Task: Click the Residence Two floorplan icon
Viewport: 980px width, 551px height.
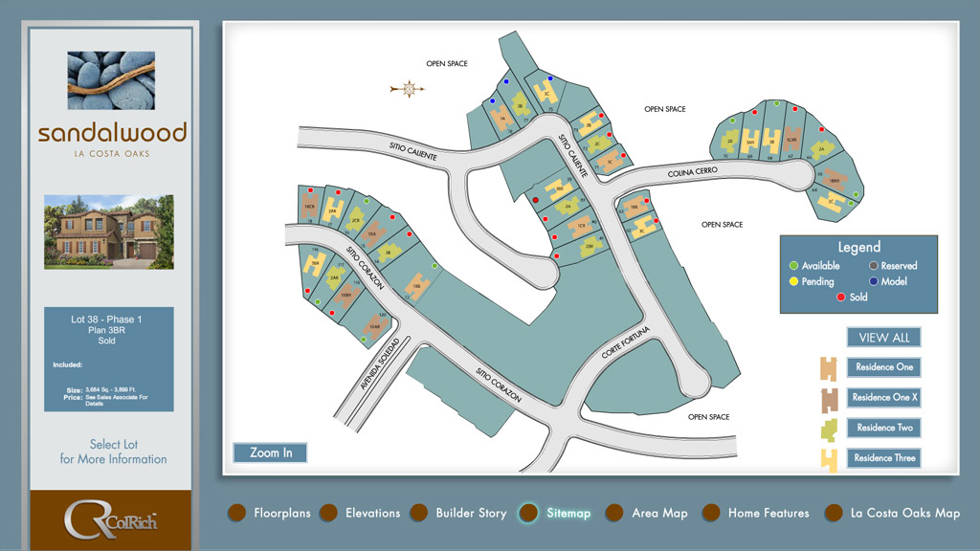Action: pos(829,430)
